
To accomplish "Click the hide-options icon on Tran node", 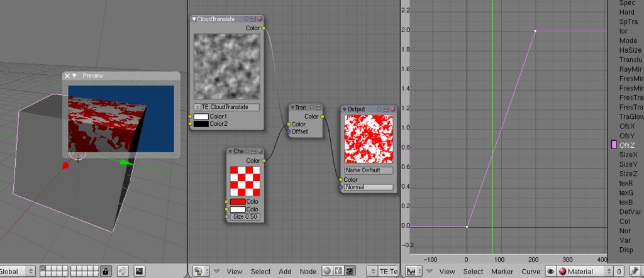I will (318, 107).
